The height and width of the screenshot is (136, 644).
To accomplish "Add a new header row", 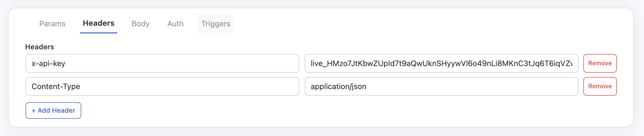I will tap(53, 110).
